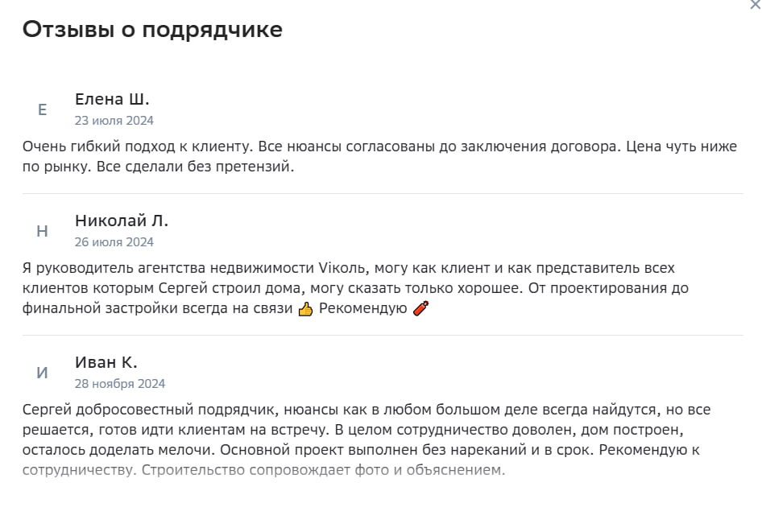
Task: Click the divider below Николай's review
Action: coord(383,335)
